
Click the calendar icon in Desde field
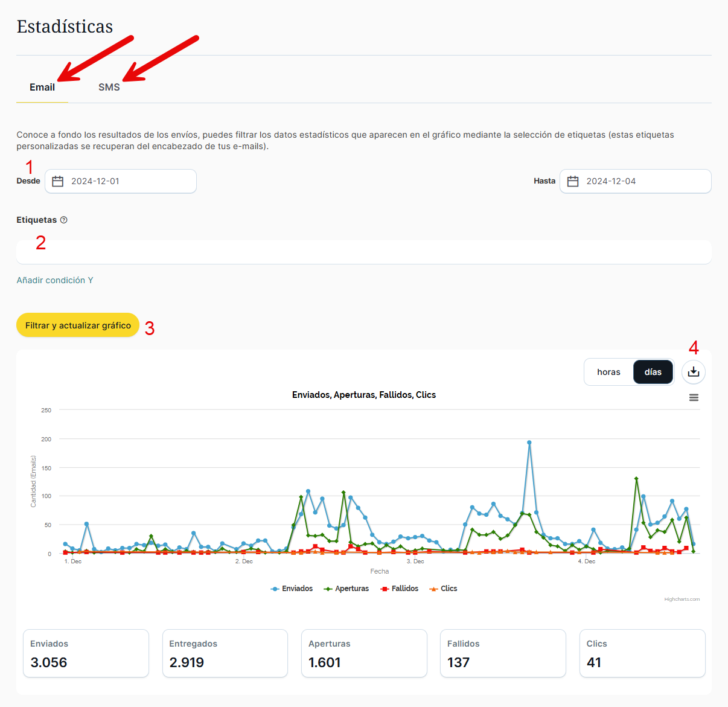[x=58, y=181]
